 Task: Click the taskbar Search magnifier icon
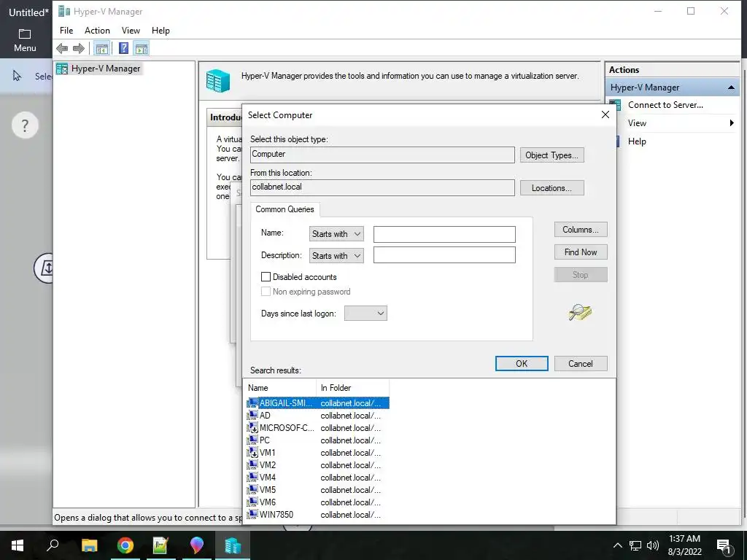[x=53, y=545]
